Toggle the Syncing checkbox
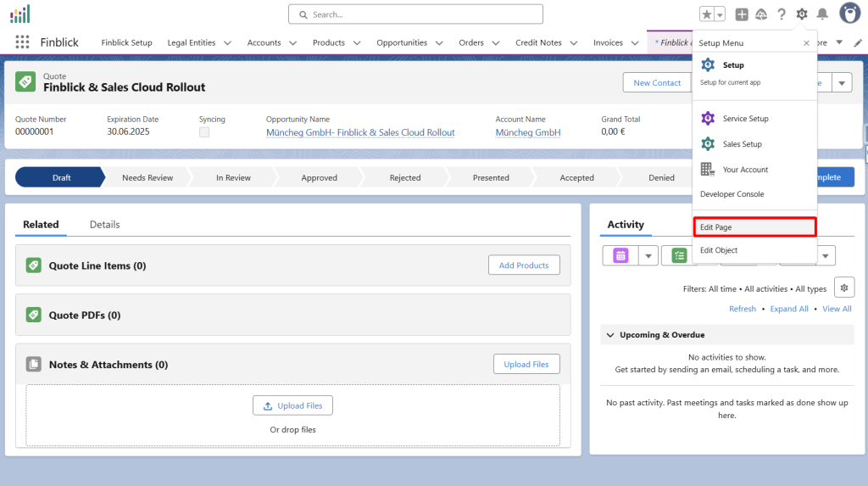The width and height of the screenshot is (868, 486). tap(204, 132)
